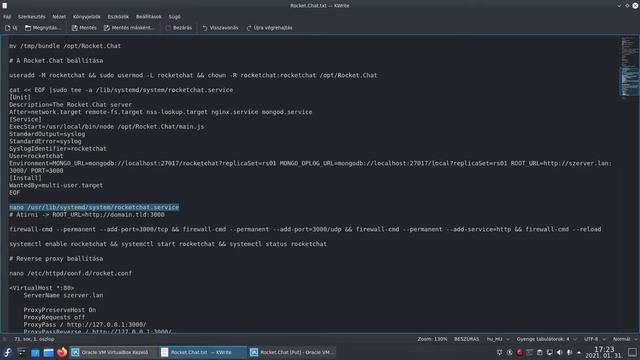Click the KWrite window icon in title bar
The height and width of the screenshot is (360, 640).
(4, 5)
